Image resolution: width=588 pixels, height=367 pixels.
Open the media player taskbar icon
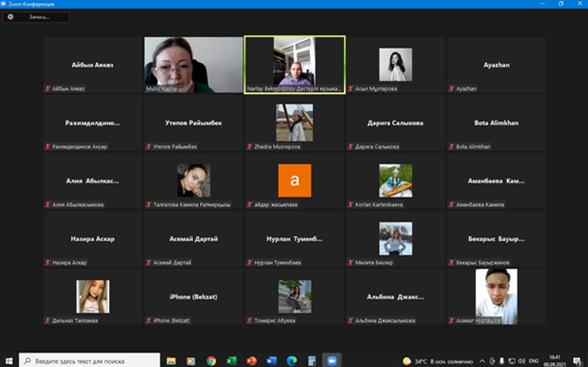[190, 361]
